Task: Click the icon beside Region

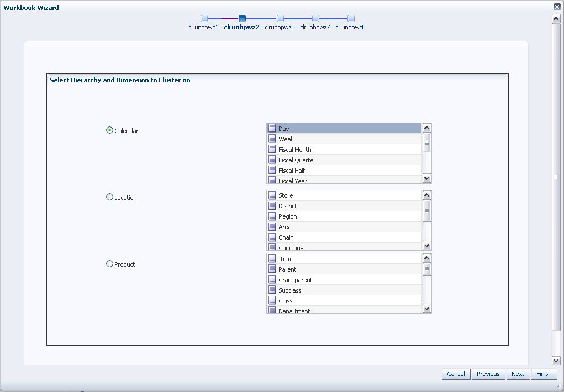Action: click(x=272, y=216)
